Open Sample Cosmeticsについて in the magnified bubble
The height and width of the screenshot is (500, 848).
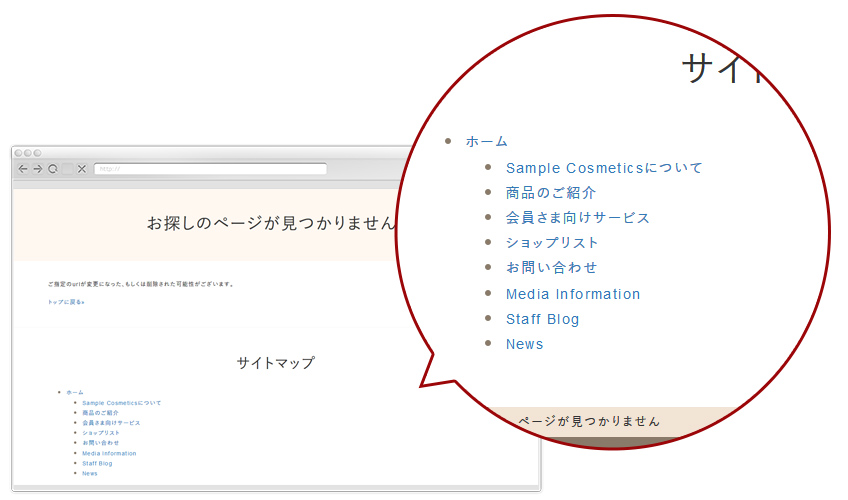604,168
